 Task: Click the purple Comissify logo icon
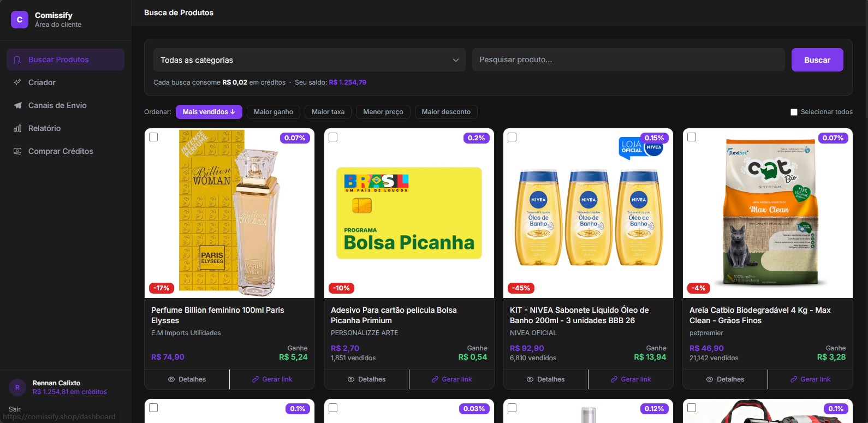point(20,20)
